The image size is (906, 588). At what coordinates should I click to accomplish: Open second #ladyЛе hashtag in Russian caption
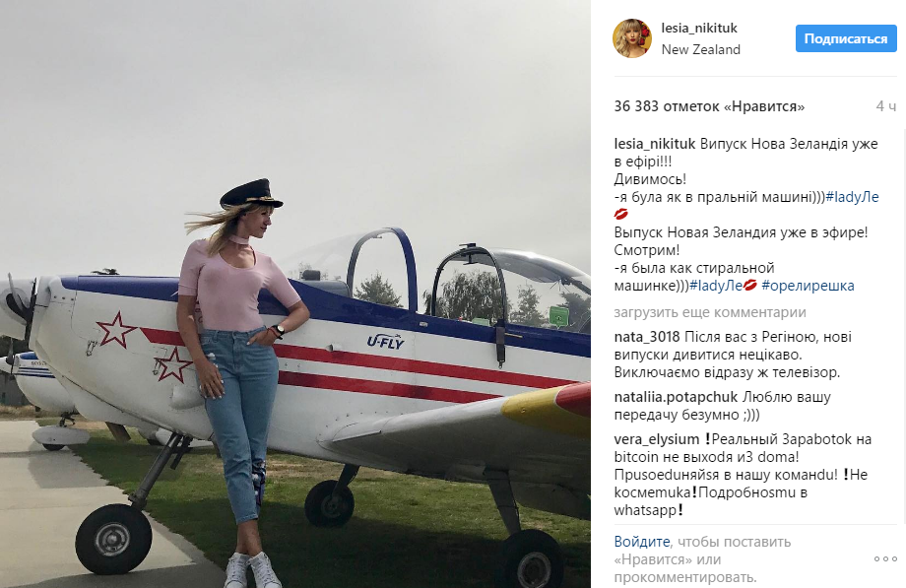pos(716,286)
